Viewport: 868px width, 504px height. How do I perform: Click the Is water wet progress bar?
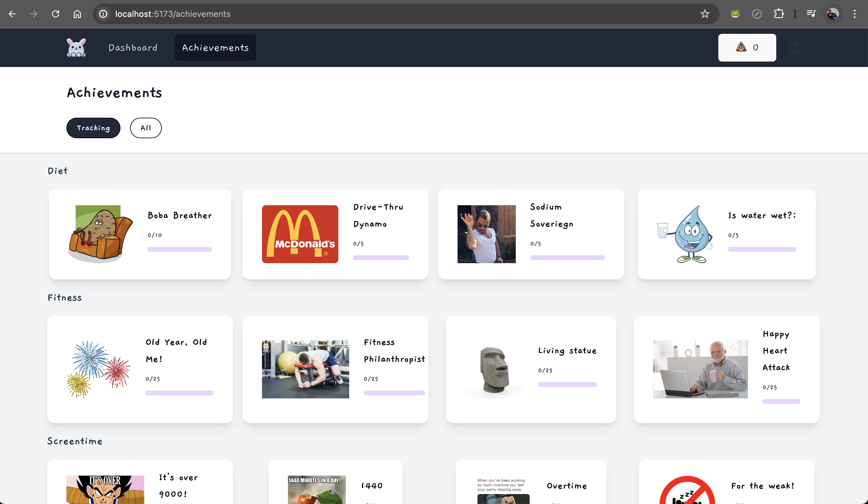point(762,249)
